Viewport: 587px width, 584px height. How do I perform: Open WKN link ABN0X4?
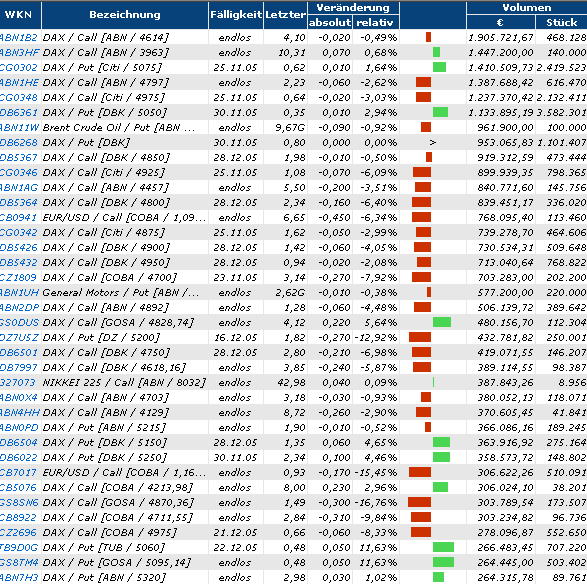(x=19, y=397)
